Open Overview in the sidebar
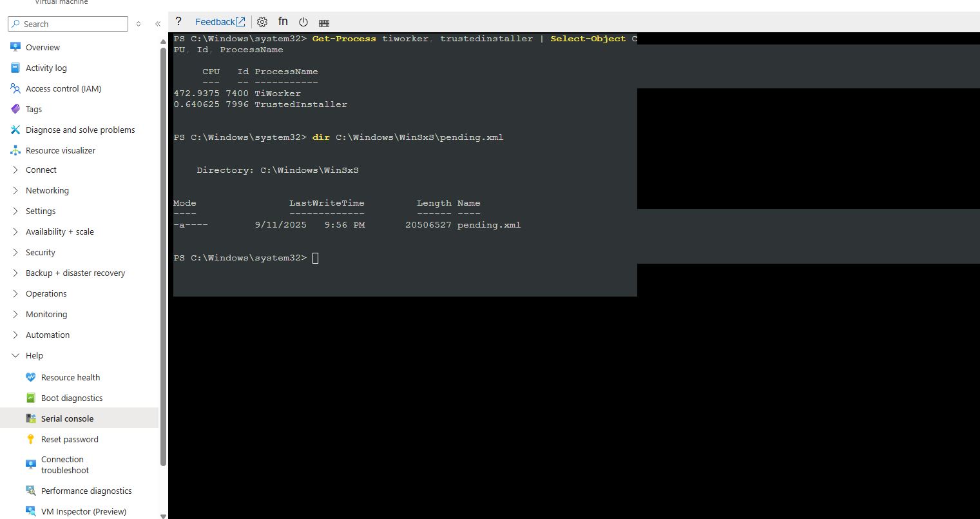Screen dimensions: 980x519 tap(43, 47)
